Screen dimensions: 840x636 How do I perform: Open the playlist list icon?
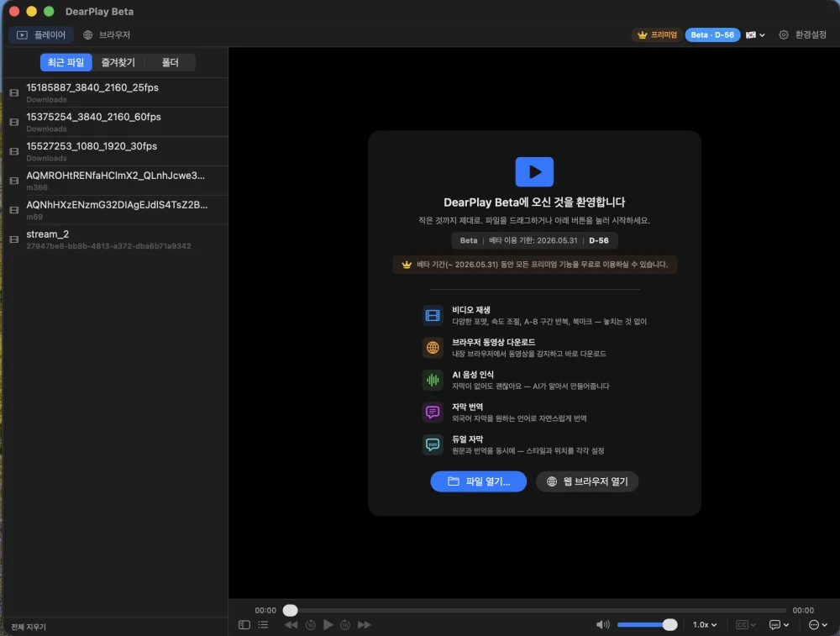tap(263, 625)
